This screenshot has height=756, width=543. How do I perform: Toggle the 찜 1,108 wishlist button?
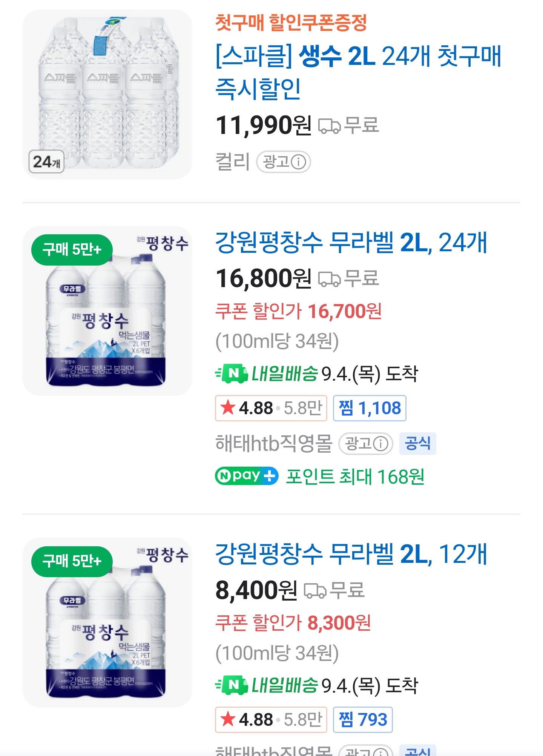click(370, 408)
